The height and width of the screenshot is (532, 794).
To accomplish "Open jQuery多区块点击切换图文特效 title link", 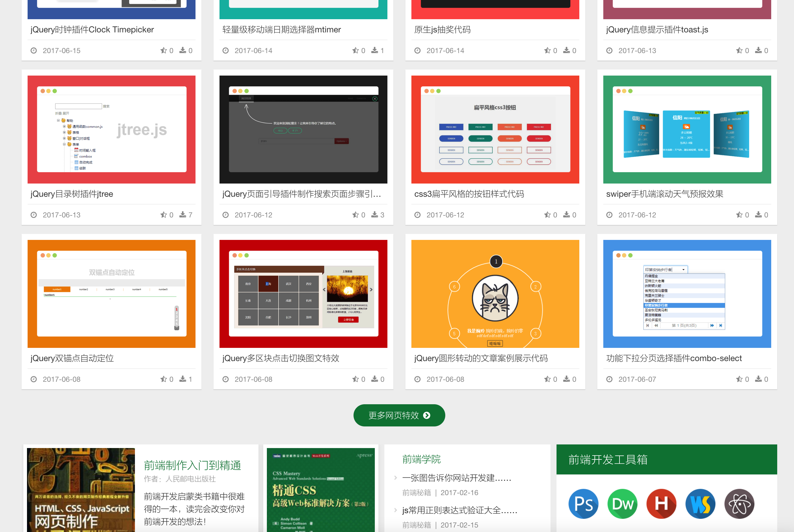I will (x=281, y=358).
